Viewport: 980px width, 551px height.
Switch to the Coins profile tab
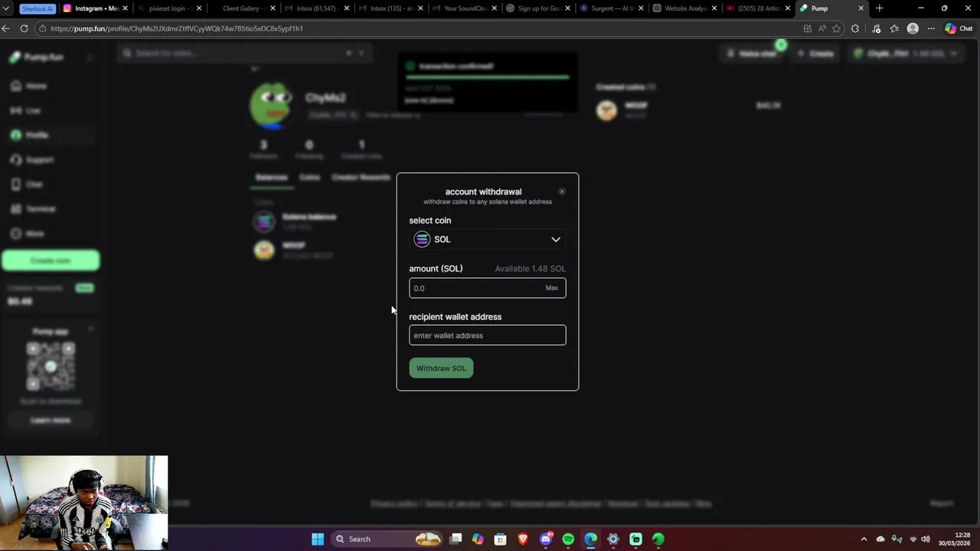pos(309,178)
